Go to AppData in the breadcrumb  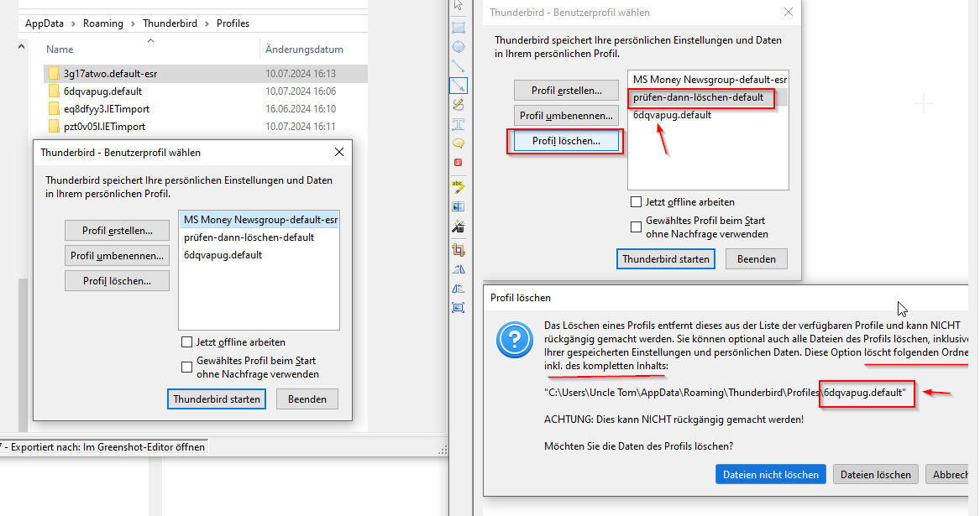coord(45,23)
